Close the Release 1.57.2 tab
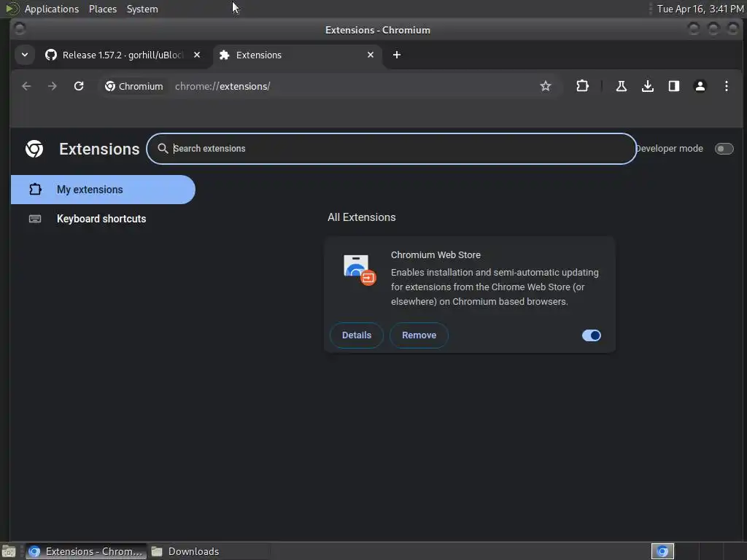Image resolution: width=747 pixels, height=560 pixels. coord(197,55)
